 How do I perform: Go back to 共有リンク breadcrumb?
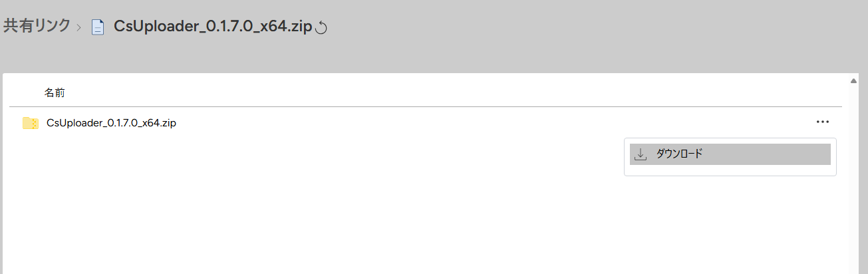[37, 26]
